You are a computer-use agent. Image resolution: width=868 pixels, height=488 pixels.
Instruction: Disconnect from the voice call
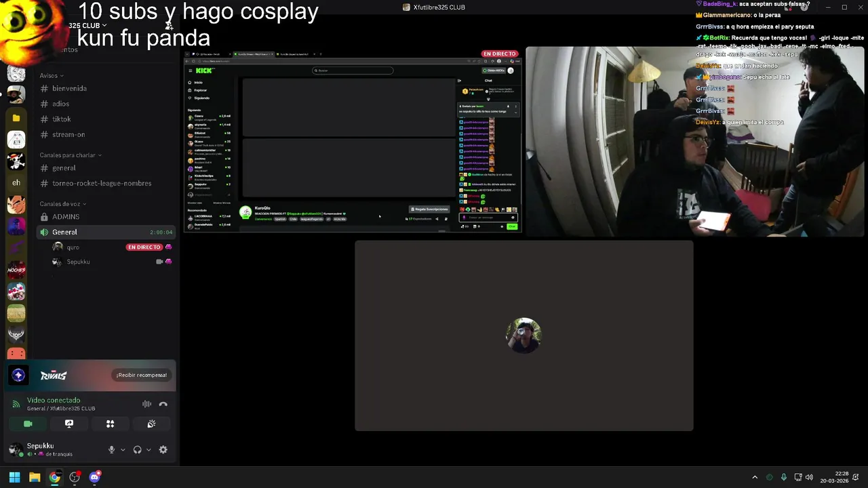[163, 404]
